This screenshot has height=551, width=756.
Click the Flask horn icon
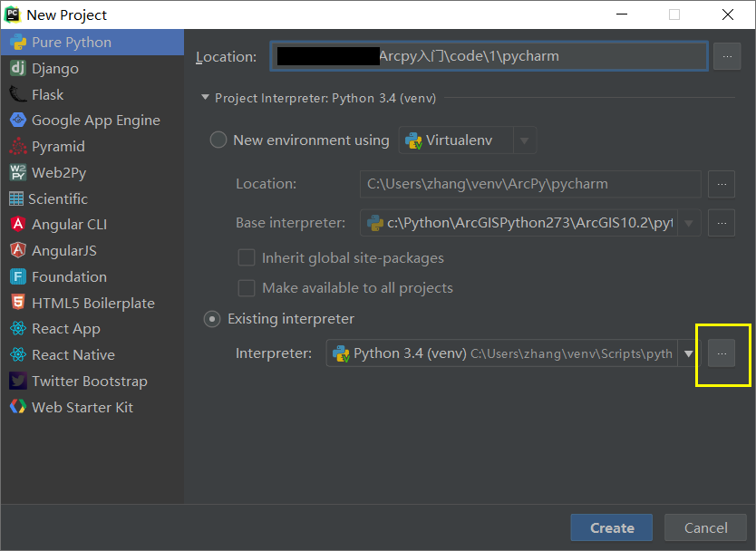[x=18, y=94]
